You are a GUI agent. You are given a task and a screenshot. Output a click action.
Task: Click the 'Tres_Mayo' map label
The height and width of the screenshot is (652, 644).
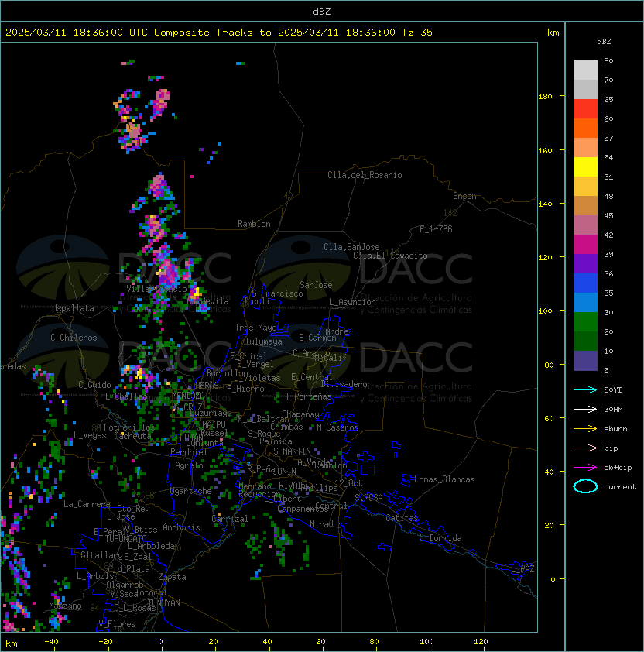255,328
